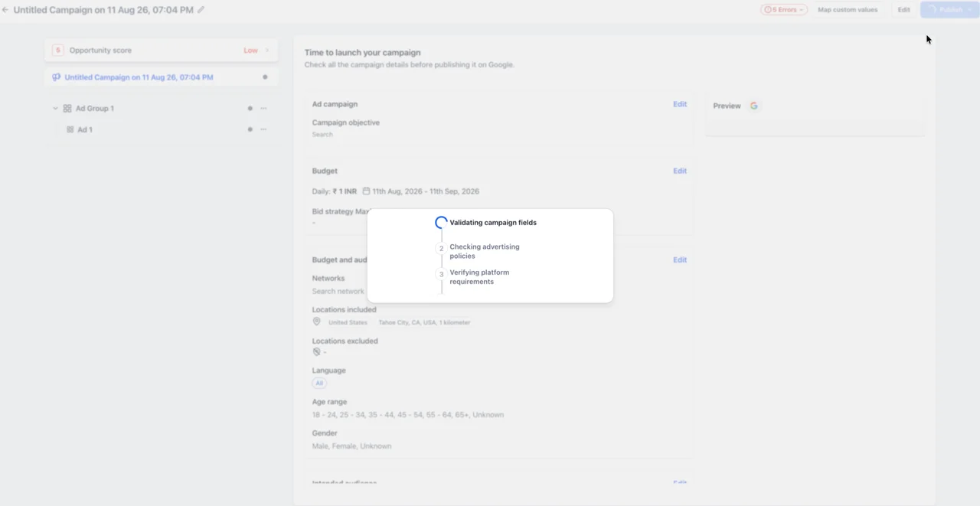Click the grid icon next to Ad Group 1
Image resolution: width=980 pixels, height=506 pixels.
[67, 109]
